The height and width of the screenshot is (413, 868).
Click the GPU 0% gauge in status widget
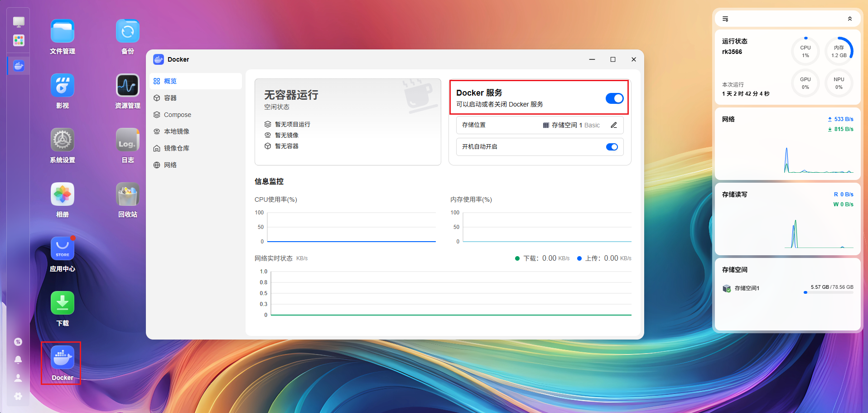point(805,83)
